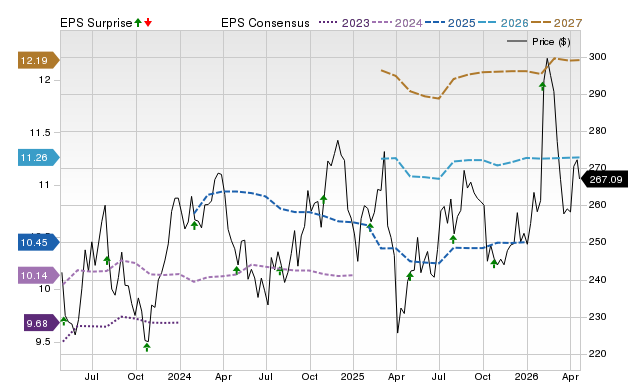Click the 11.5 EPS axis label

[x=40, y=133]
